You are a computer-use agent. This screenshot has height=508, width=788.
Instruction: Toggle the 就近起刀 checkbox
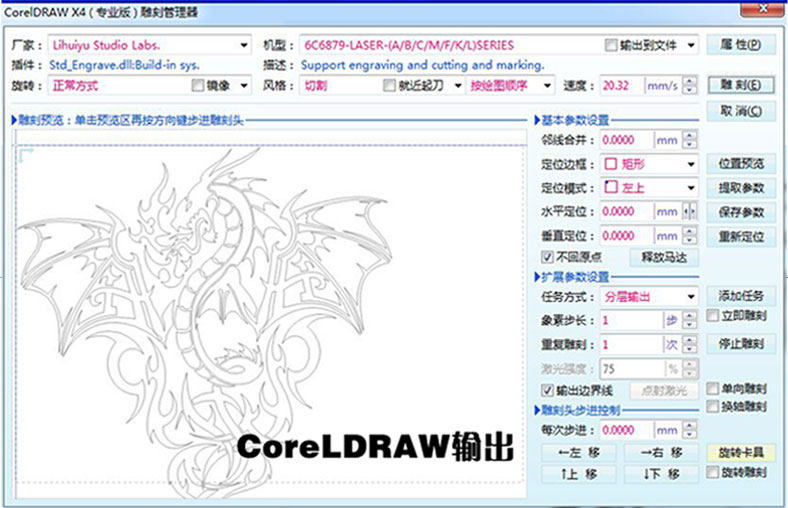pyautogui.click(x=389, y=85)
